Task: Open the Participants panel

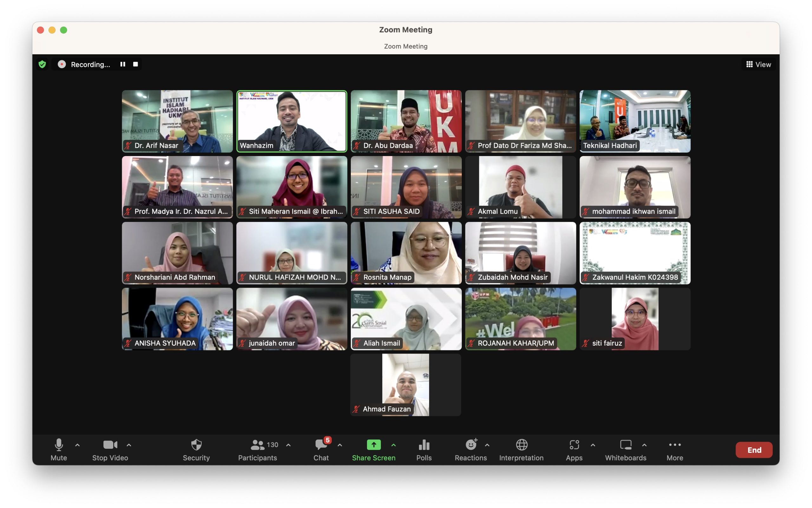Action: 258,445
